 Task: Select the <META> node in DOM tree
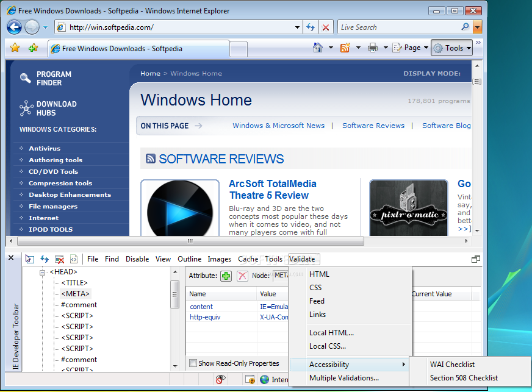tap(75, 294)
